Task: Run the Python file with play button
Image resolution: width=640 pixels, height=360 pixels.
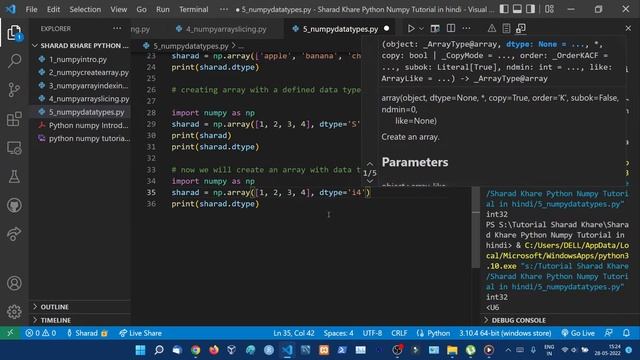Action: click(x=411, y=29)
